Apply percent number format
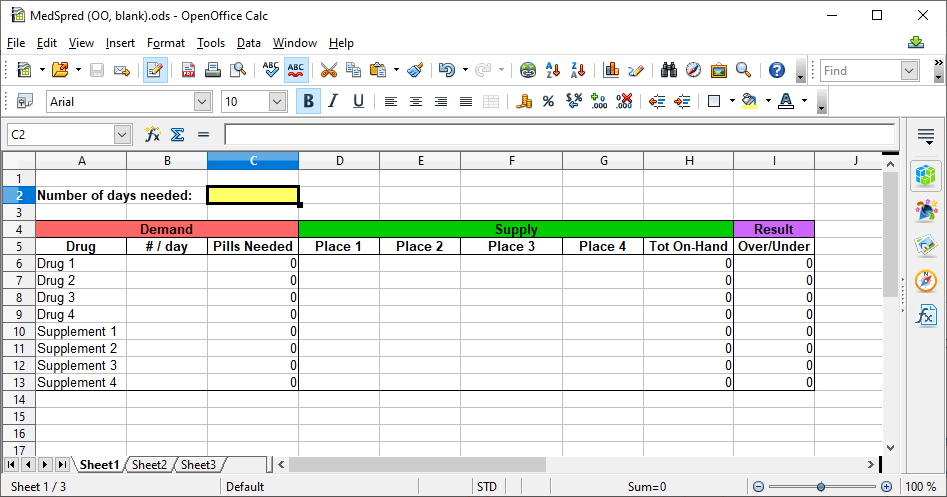 [548, 101]
